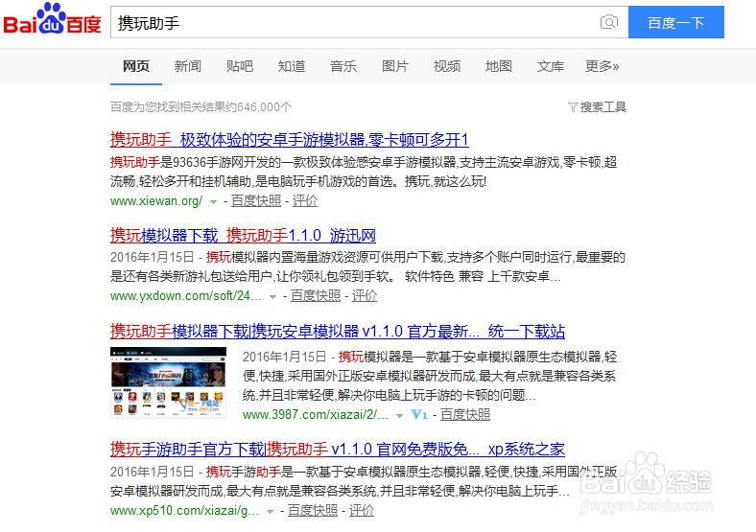Open result 携玩助手模拟器下载 统一下载站
The height and width of the screenshot is (532, 756).
point(338,331)
